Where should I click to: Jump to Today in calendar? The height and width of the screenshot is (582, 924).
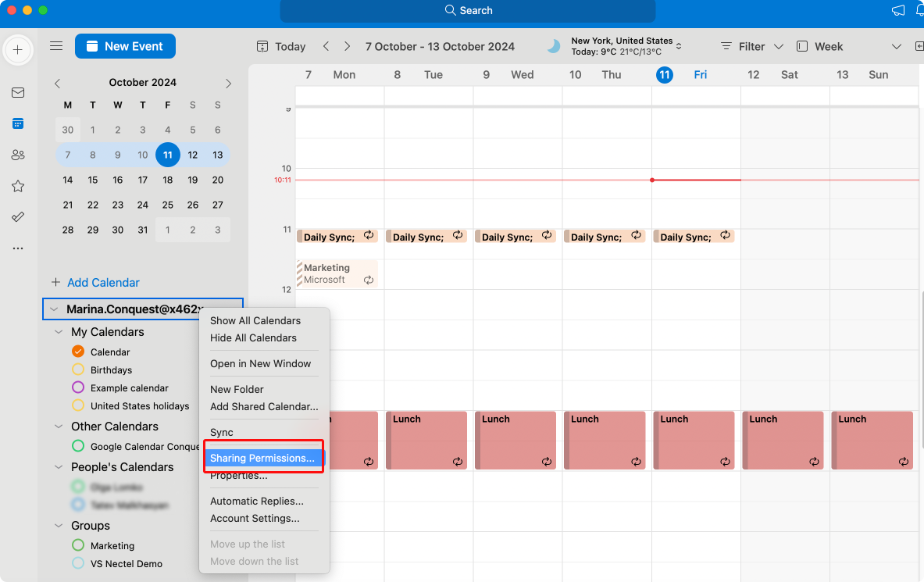click(281, 46)
